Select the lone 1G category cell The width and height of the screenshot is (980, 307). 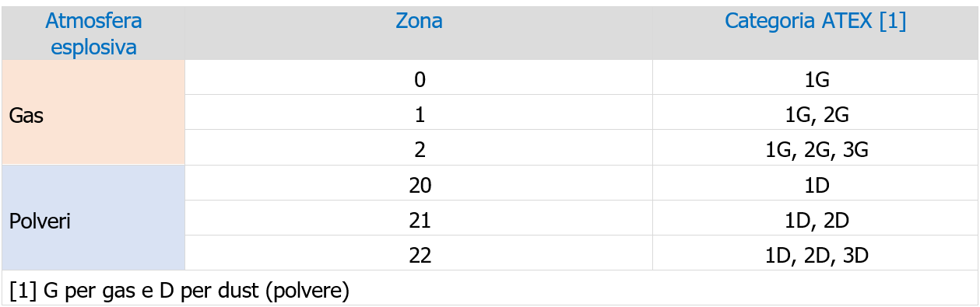tap(815, 78)
